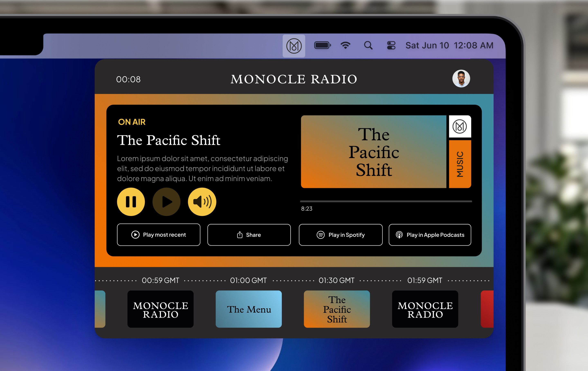
Task: Click the 01:30 GMT time marker
Action: pos(337,280)
